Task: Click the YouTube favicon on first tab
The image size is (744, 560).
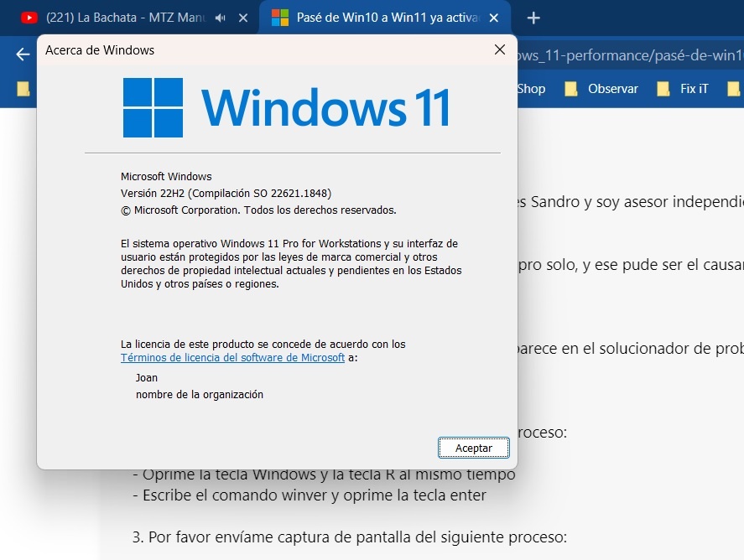Action: pyautogui.click(x=29, y=18)
